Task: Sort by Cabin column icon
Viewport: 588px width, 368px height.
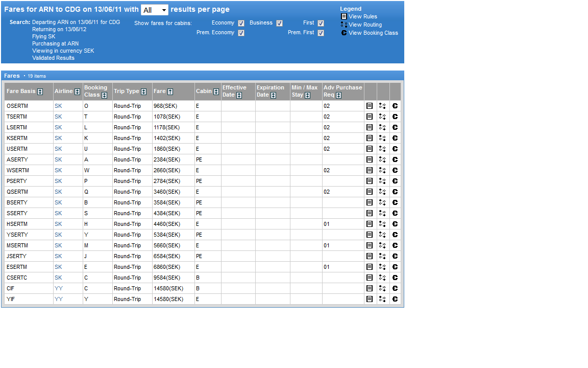Action: (x=216, y=91)
